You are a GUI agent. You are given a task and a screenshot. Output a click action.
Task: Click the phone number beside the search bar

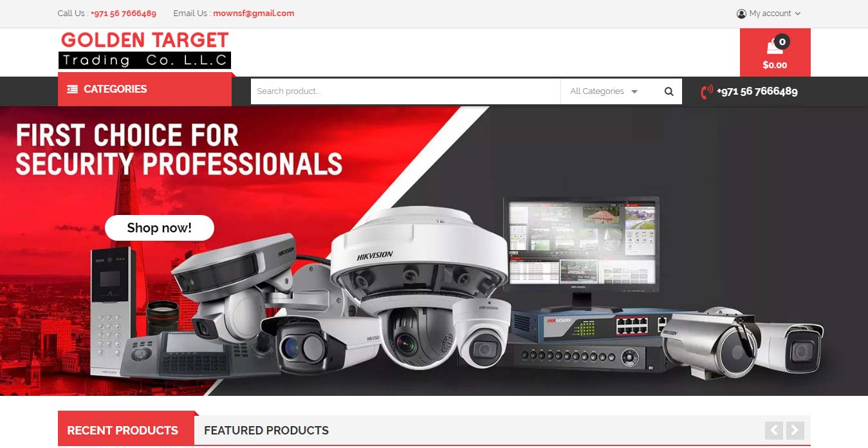tap(757, 91)
